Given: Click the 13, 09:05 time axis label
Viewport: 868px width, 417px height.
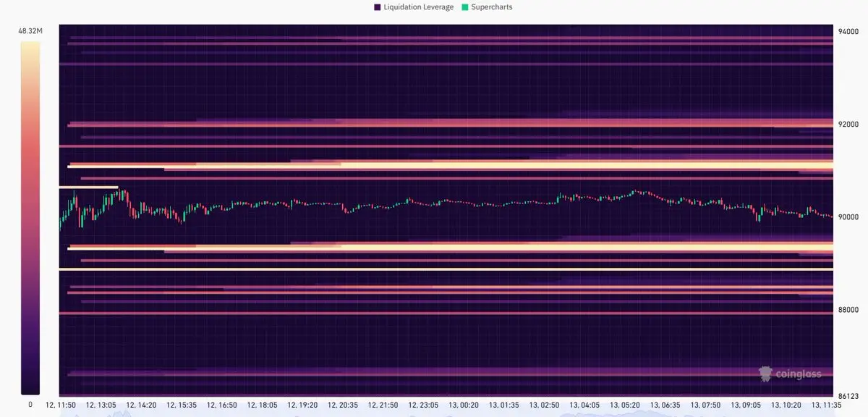Looking at the screenshot, I should click(x=745, y=405).
